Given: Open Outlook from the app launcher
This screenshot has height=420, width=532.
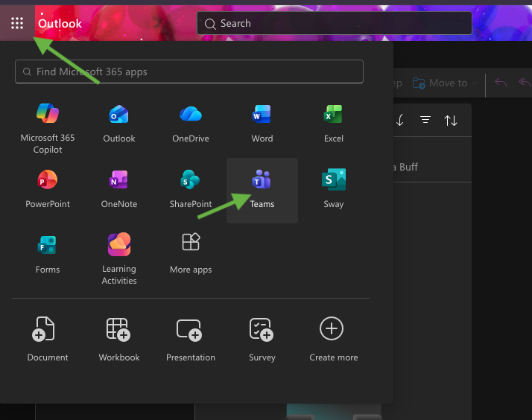Looking at the screenshot, I should click(119, 124).
